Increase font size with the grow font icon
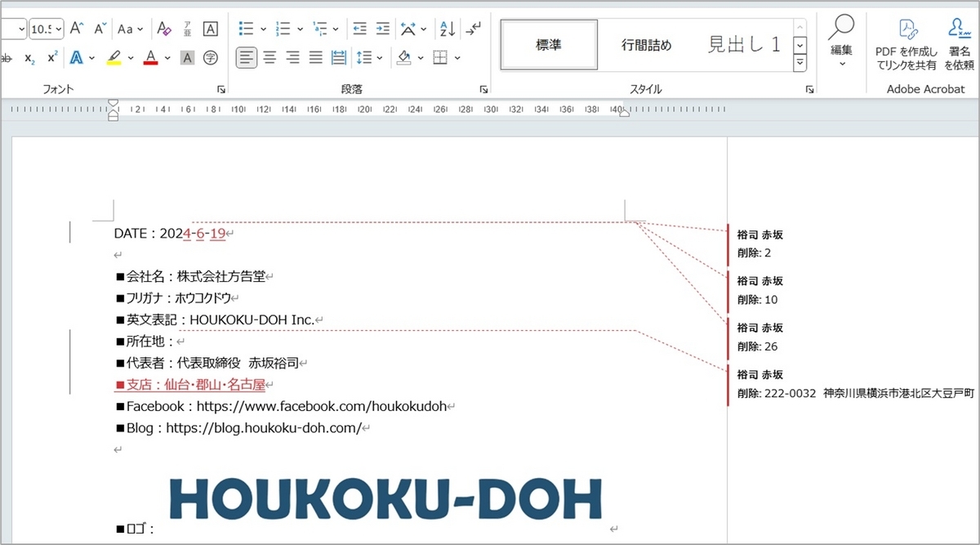Image resolution: width=980 pixels, height=545 pixels. pyautogui.click(x=77, y=29)
